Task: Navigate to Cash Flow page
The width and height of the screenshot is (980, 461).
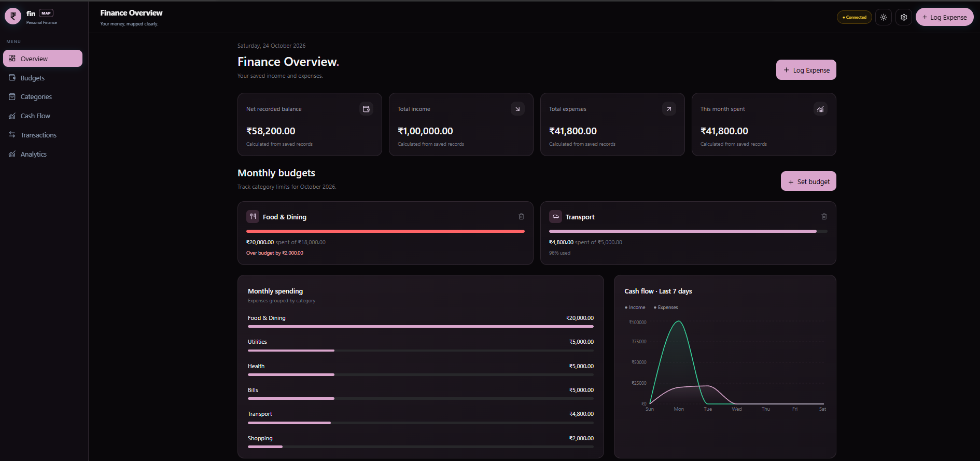Action: pos(43,116)
